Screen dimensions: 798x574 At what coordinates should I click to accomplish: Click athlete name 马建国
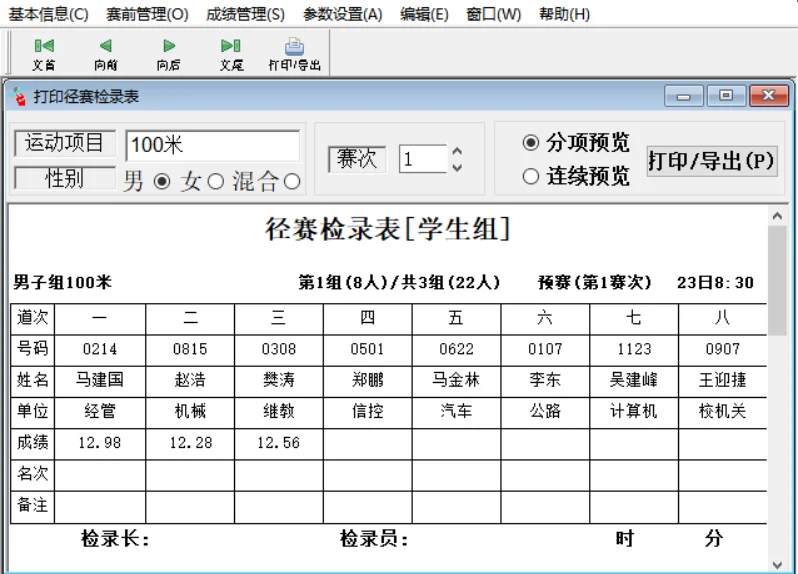[x=100, y=380]
